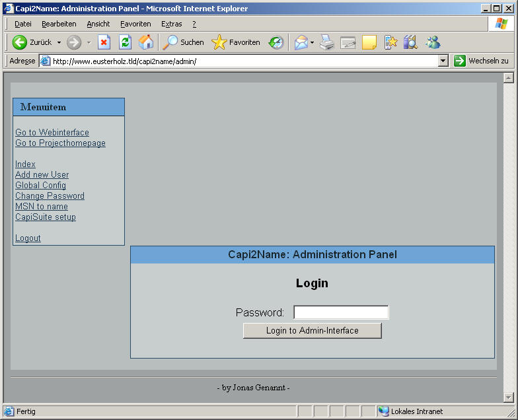Open the Favoriten star toolbar button

pos(236,42)
